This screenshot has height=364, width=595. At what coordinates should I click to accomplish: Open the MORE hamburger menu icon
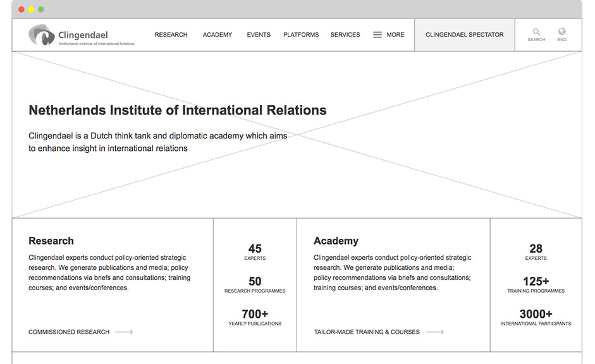(x=377, y=35)
